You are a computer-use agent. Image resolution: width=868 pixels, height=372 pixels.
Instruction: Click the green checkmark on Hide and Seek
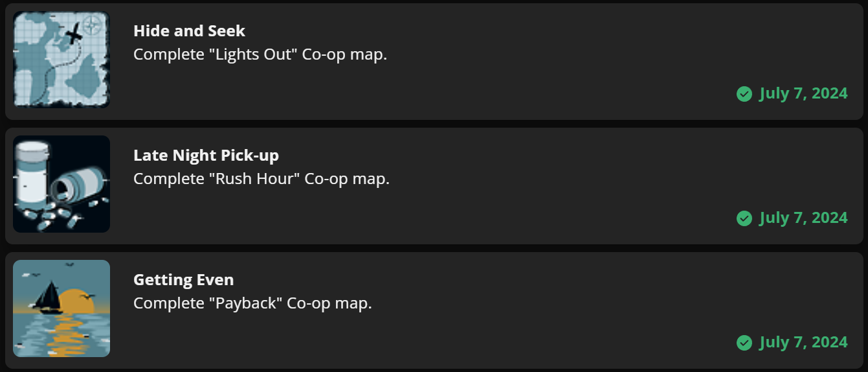(744, 94)
